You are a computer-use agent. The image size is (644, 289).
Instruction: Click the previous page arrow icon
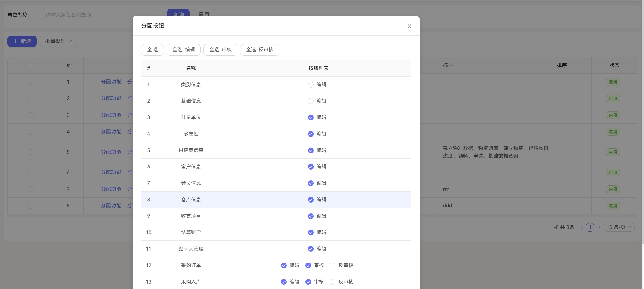(x=581, y=227)
